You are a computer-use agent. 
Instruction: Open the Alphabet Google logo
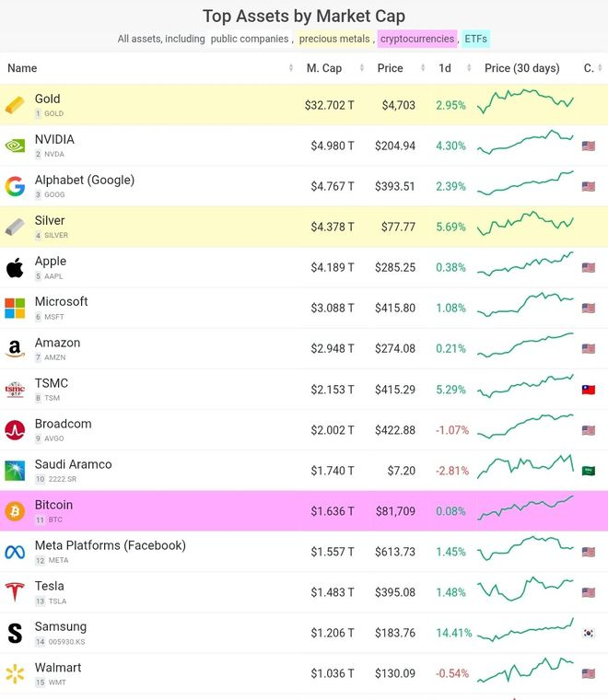(15, 186)
